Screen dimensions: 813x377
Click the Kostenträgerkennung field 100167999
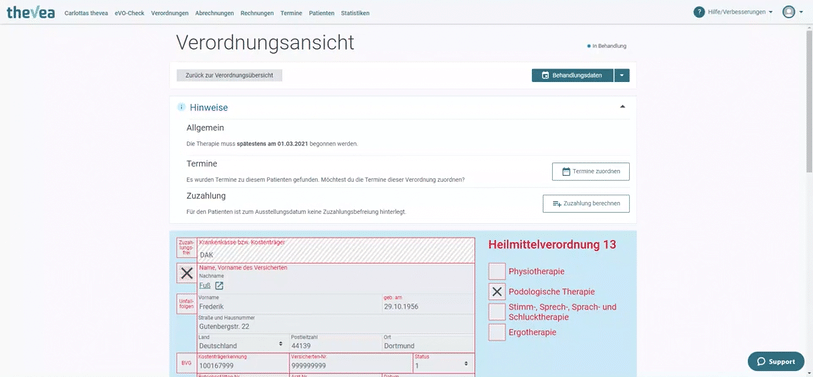(242, 363)
